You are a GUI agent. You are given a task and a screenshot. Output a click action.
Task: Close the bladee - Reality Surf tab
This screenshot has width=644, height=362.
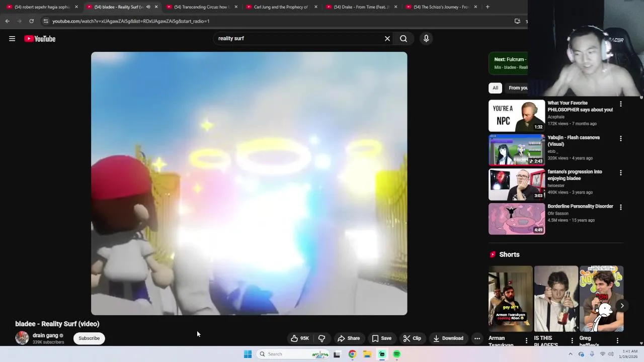(x=156, y=7)
